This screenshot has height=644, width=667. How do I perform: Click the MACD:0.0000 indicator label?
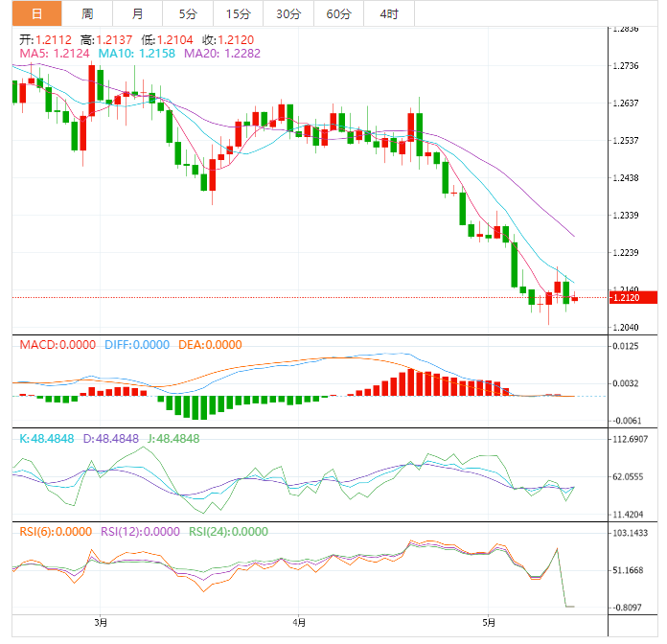click(54, 345)
